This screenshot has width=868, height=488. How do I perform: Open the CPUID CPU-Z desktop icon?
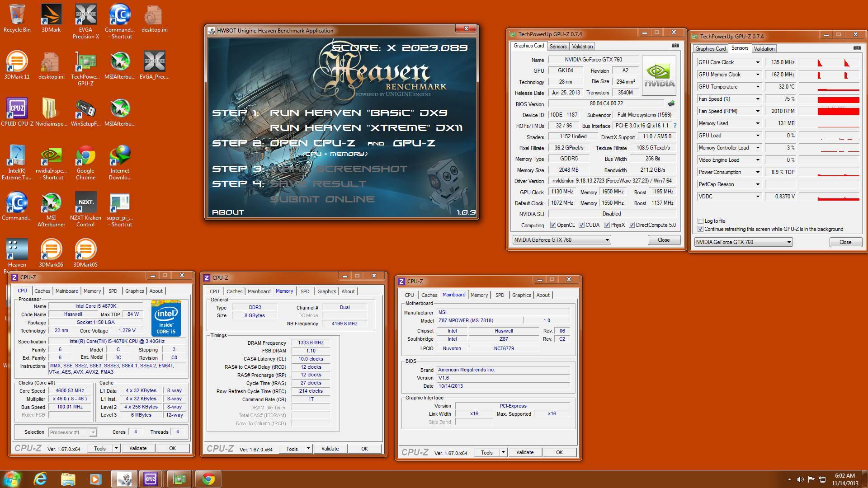pos(17,112)
